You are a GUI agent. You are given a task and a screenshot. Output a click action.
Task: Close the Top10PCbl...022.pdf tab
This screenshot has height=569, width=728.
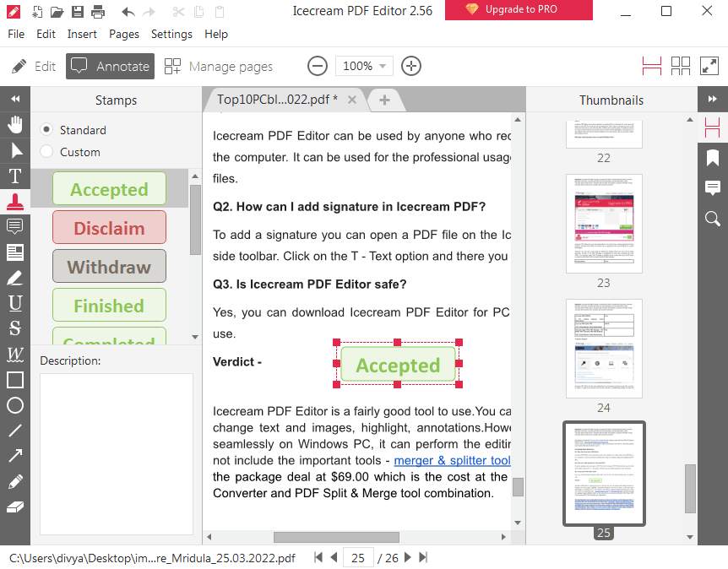pos(352,100)
